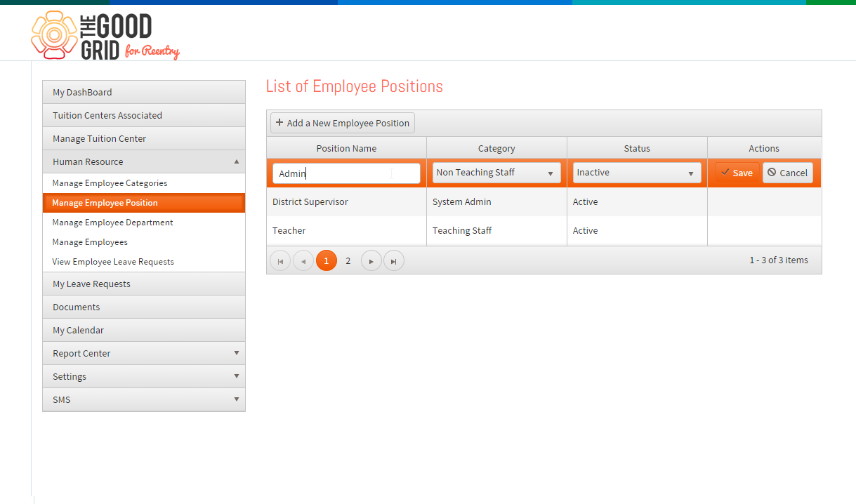The height and width of the screenshot is (504, 856).
Task: Select page 1 in pager
Action: pos(327,260)
